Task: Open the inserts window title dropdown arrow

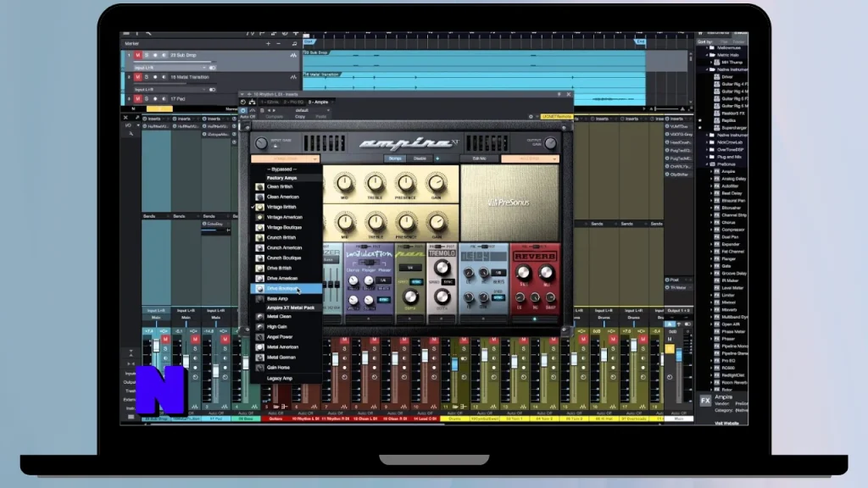Action: tap(242, 95)
